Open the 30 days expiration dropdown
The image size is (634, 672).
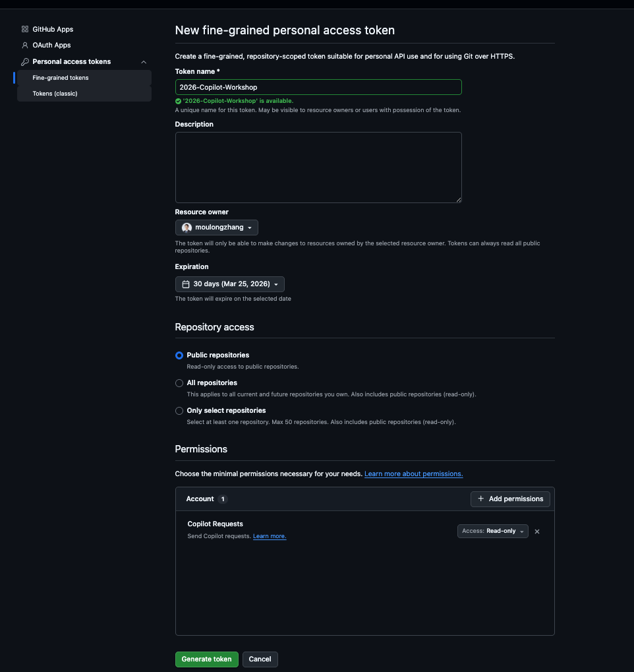tap(229, 284)
